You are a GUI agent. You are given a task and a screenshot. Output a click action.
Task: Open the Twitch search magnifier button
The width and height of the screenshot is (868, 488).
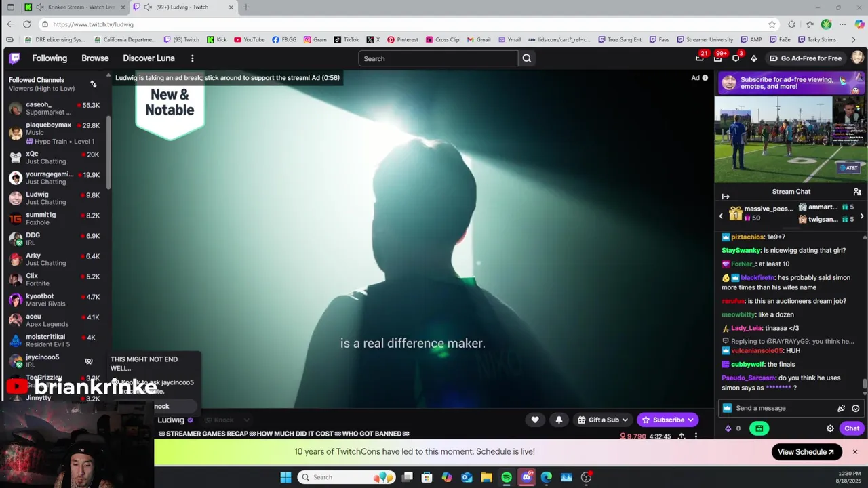(527, 58)
